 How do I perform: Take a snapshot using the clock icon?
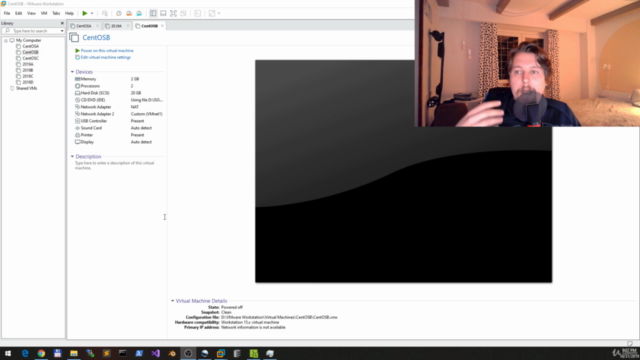point(118,13)
